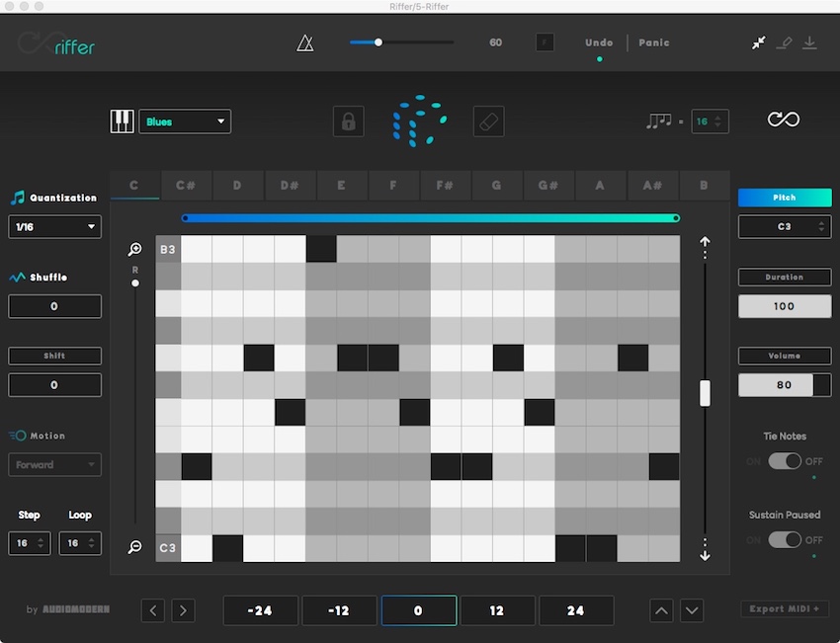Click the Shift value field
840x643 pixels.
click(54, 385)
